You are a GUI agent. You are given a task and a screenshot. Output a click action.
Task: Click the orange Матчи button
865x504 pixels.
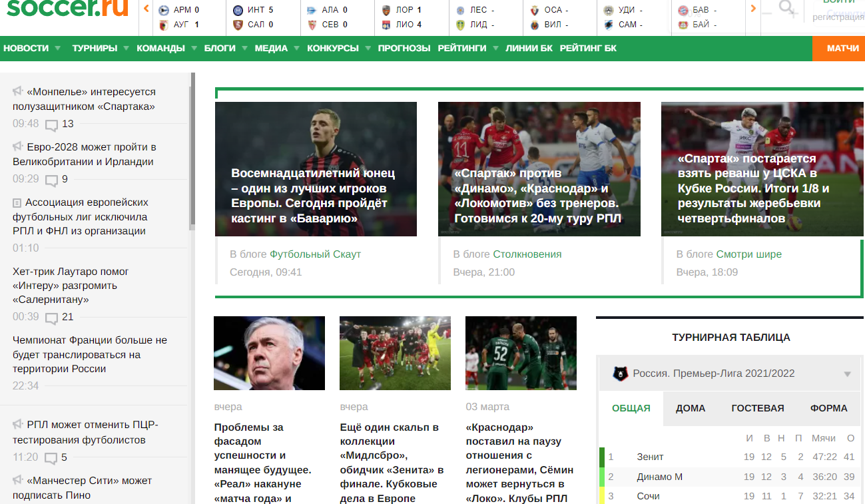[838, 48]
